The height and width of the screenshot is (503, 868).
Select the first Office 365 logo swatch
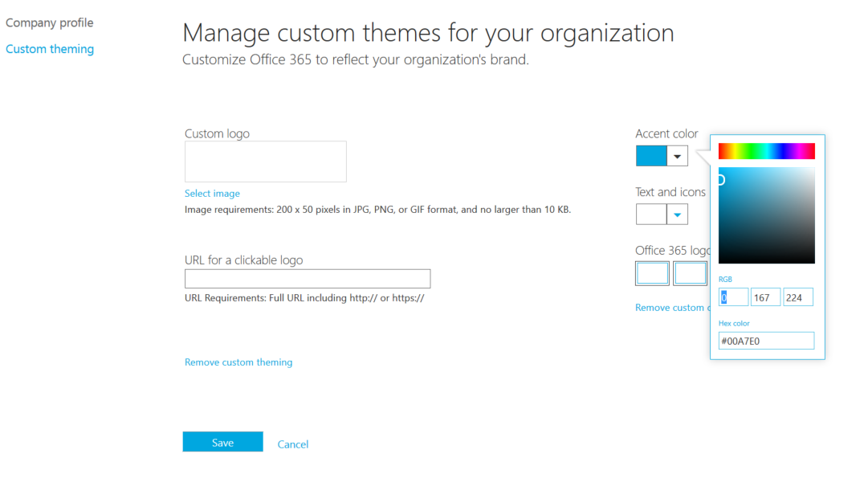[x=652, y=273]
